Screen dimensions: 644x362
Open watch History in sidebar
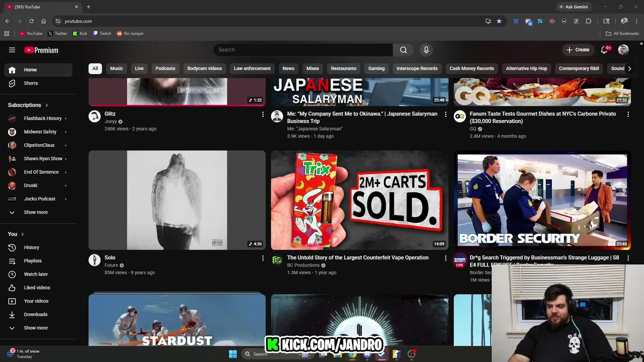click(x=38, y=247)
